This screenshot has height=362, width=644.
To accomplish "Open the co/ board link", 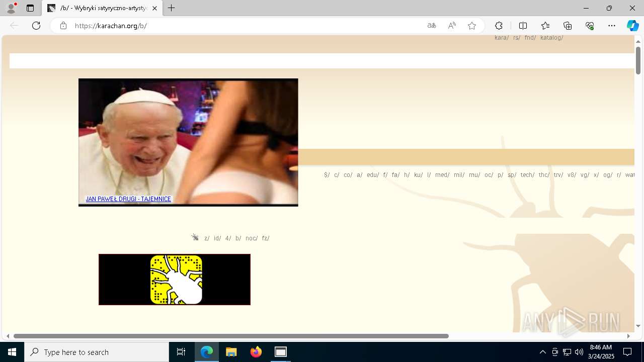I will click(348, 175).
